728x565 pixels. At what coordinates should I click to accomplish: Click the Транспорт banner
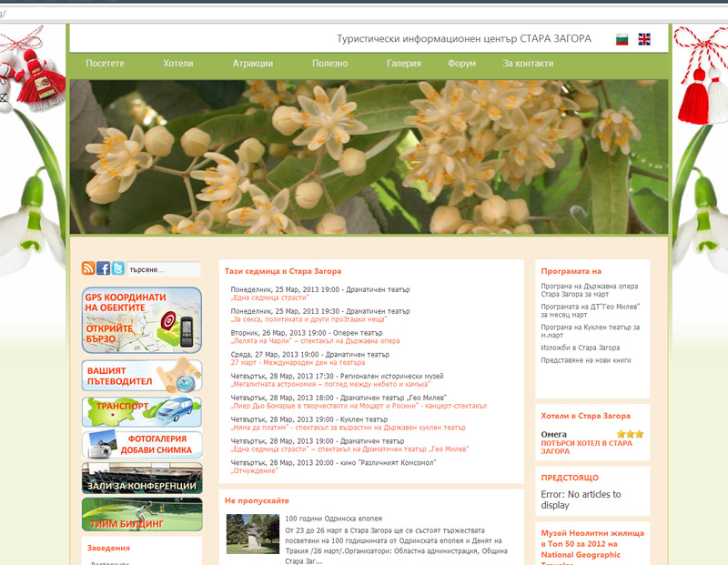[141, 411]
